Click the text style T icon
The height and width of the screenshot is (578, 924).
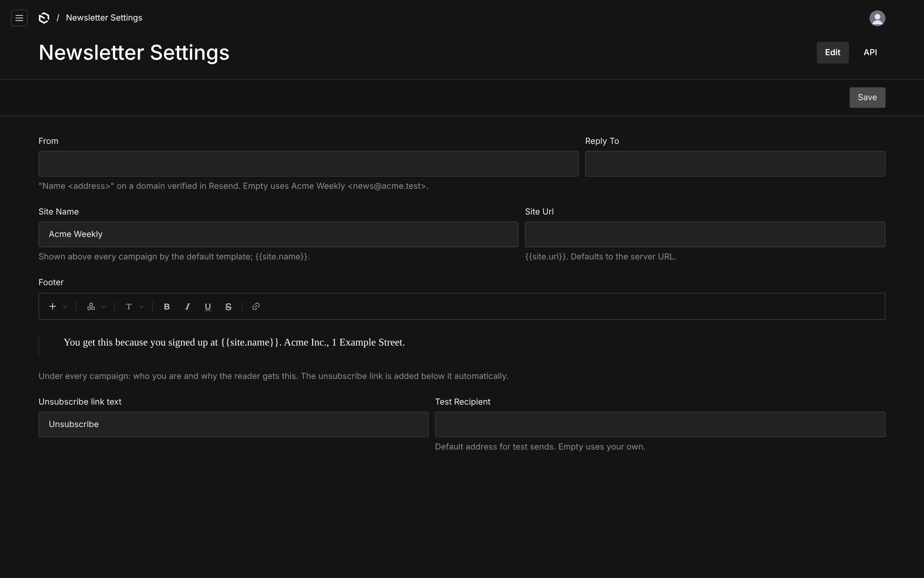click(x=129, y=307)
